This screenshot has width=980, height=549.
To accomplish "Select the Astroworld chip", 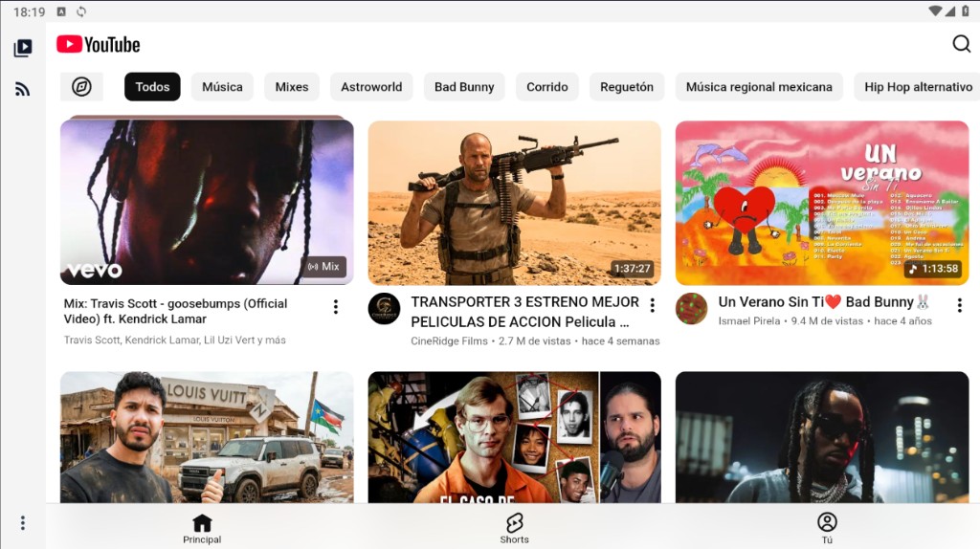I will point(371,87).
